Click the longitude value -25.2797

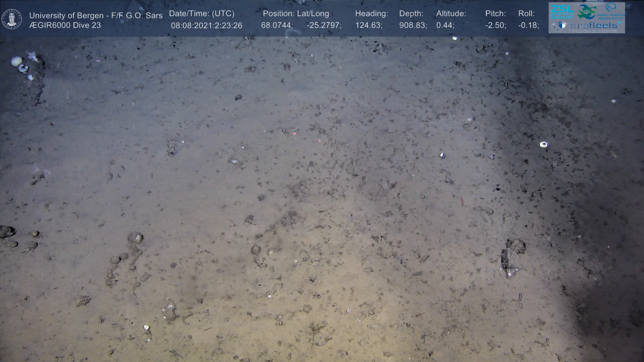pos(324,25)
